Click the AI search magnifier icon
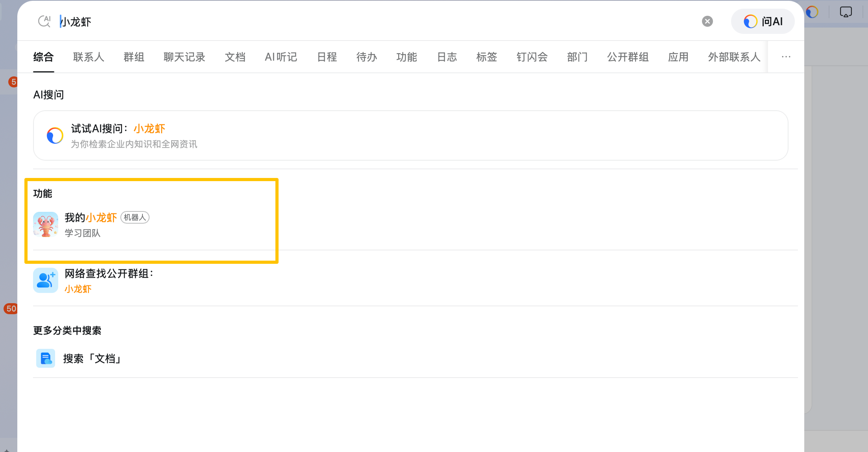The height and width of the screenshot is (452, 868). pos(44,21)
